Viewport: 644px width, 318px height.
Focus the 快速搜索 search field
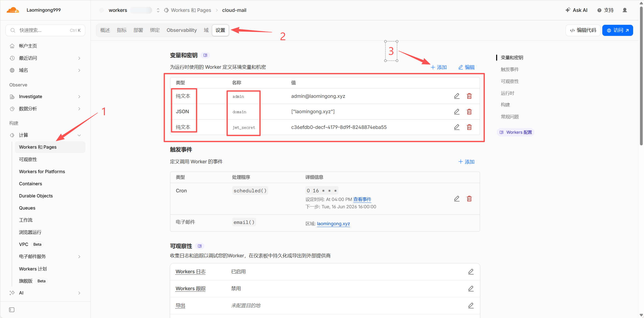coord(45,30)
